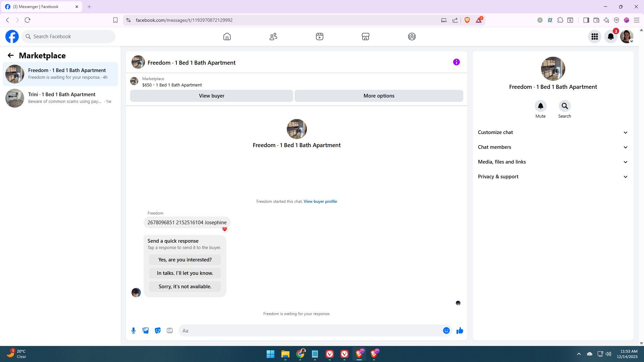Attach a photo using the image icon
The width and height of the screenshot is (644, 362).
tap(146, 330)
